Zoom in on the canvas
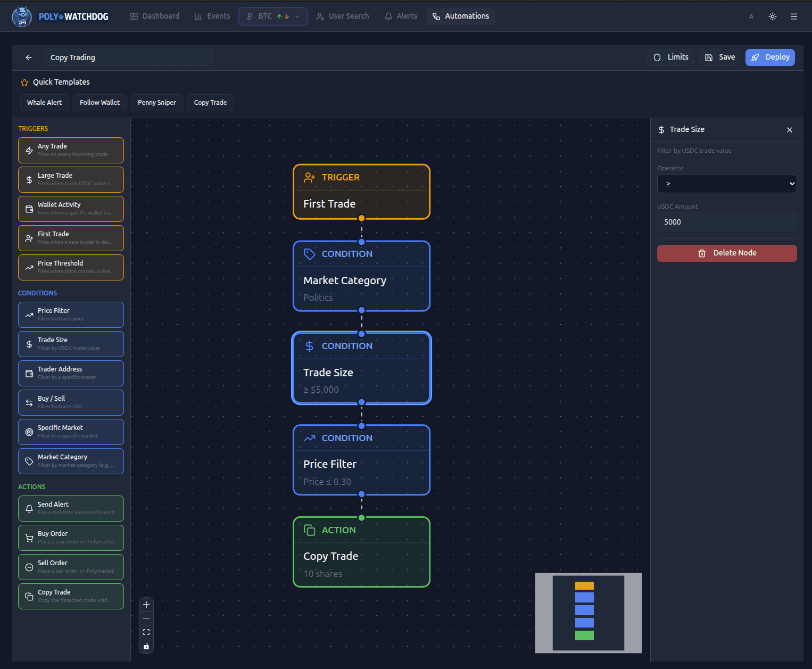812x669 pixels. tap(146, 605)
